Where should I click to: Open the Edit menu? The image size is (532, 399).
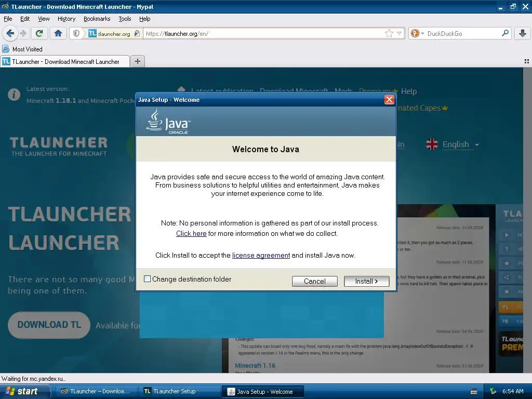25,19
